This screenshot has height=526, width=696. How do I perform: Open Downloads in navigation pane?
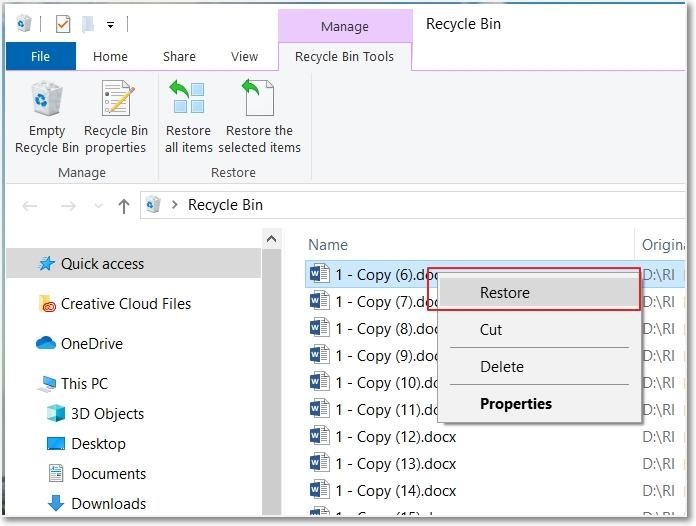tap(109, 504)
